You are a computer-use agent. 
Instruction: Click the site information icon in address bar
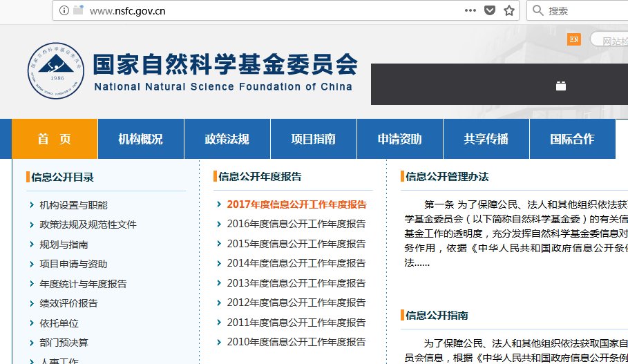pyautogui.click(x=64, y=11)
